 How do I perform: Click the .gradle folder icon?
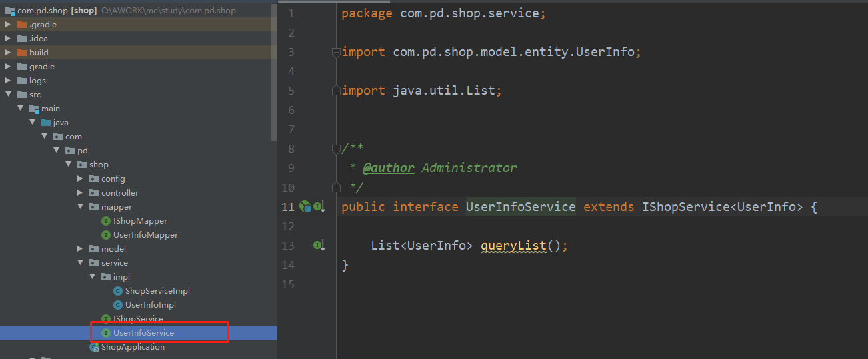click(x=22, y=24)
